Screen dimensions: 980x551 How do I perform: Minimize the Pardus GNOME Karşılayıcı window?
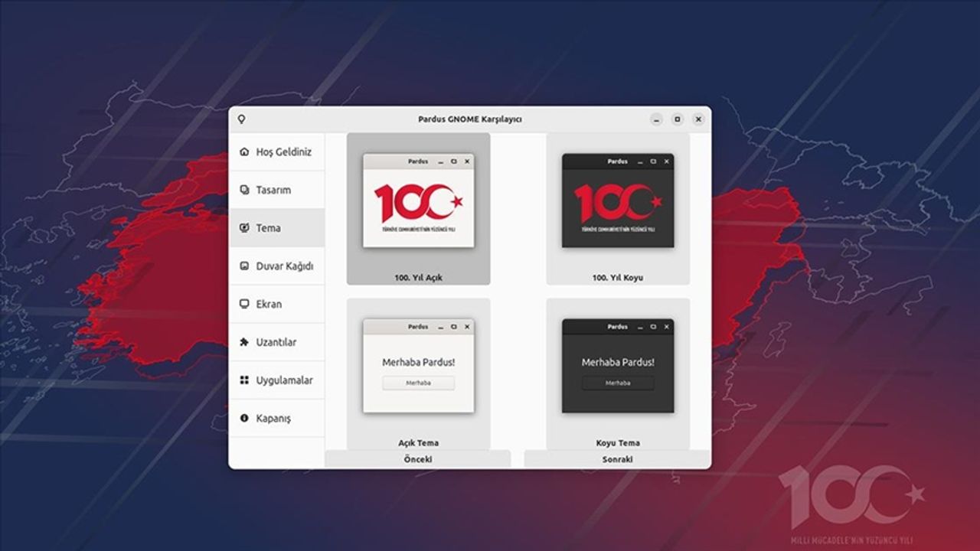[657, 119]
